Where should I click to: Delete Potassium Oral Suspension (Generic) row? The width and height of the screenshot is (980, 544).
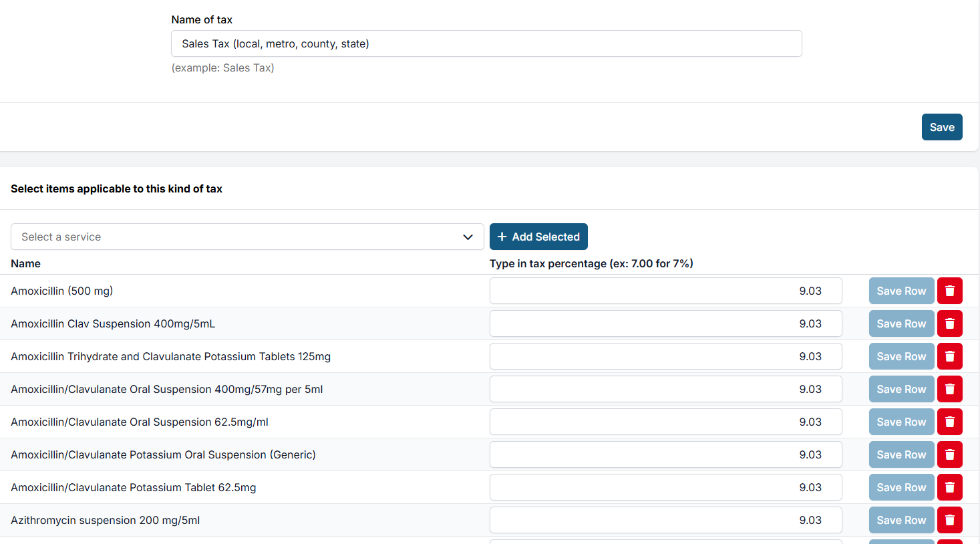click(949, 454)
